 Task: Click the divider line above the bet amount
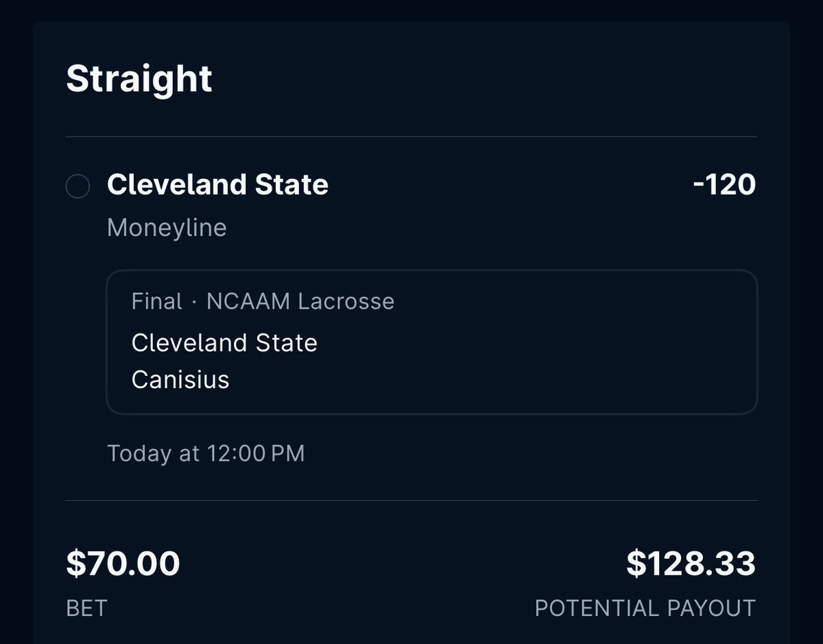[411, 501]
